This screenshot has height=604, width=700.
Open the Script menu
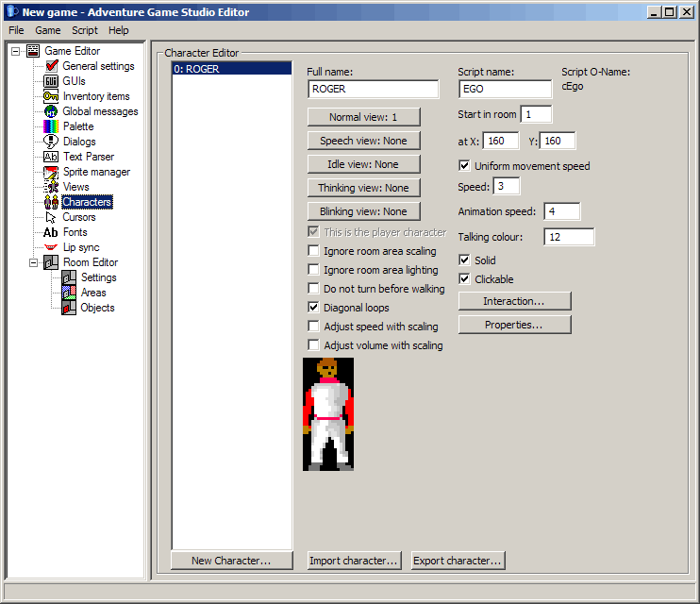(x=85, y=30)
